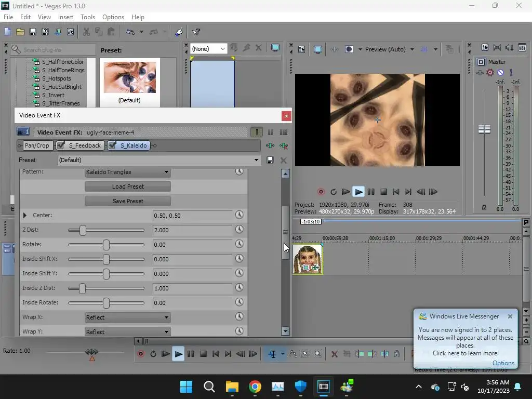The width and height of the screenshot is (532, 399).
Task: Open the File menu
Action: pos(8,17)
